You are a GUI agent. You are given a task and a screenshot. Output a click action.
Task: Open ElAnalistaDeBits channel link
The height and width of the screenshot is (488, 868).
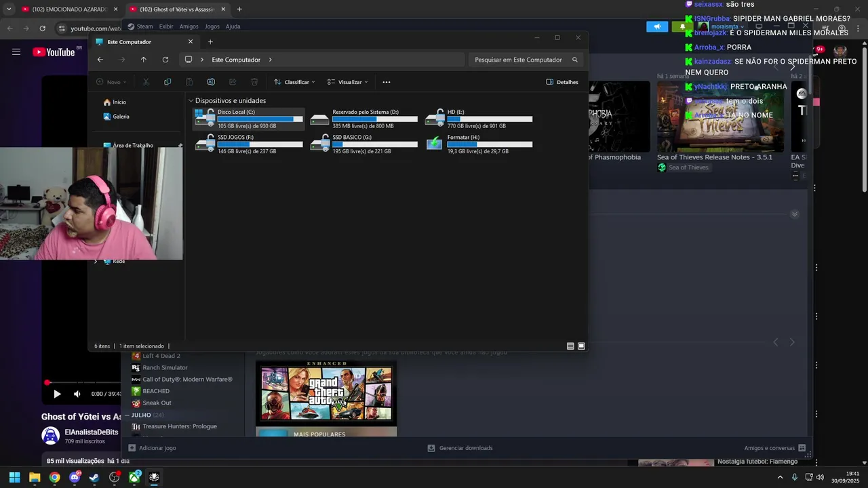click(x=91, y=432)
